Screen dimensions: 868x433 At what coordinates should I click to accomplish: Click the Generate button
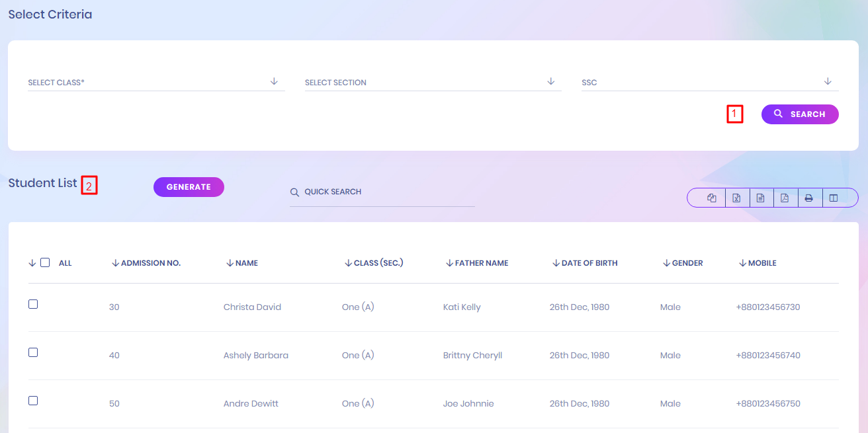click(x=189, y=187)
